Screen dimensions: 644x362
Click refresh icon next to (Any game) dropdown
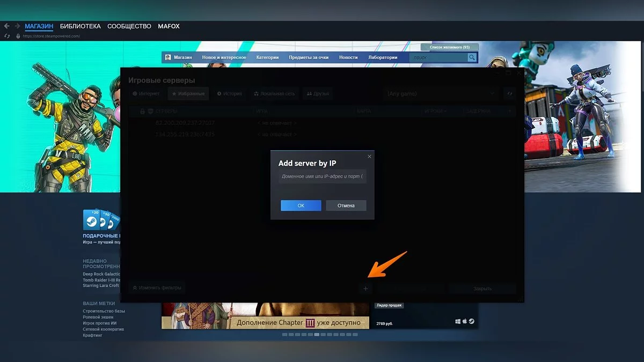(x=510, y=94)
